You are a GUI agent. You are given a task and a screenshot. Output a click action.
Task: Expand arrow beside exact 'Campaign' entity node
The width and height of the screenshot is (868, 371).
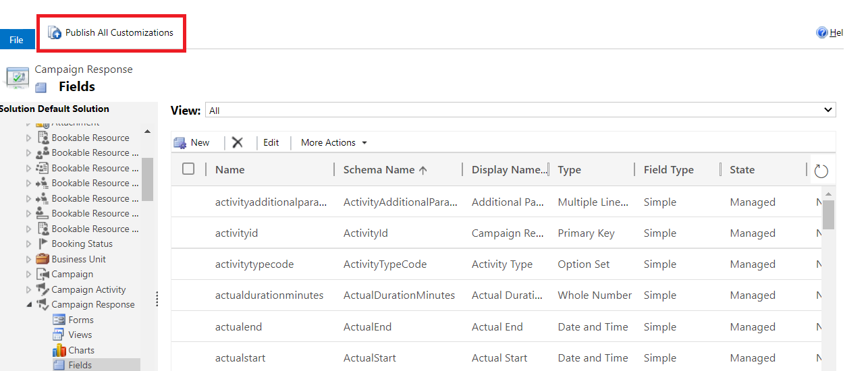point(28,275)
